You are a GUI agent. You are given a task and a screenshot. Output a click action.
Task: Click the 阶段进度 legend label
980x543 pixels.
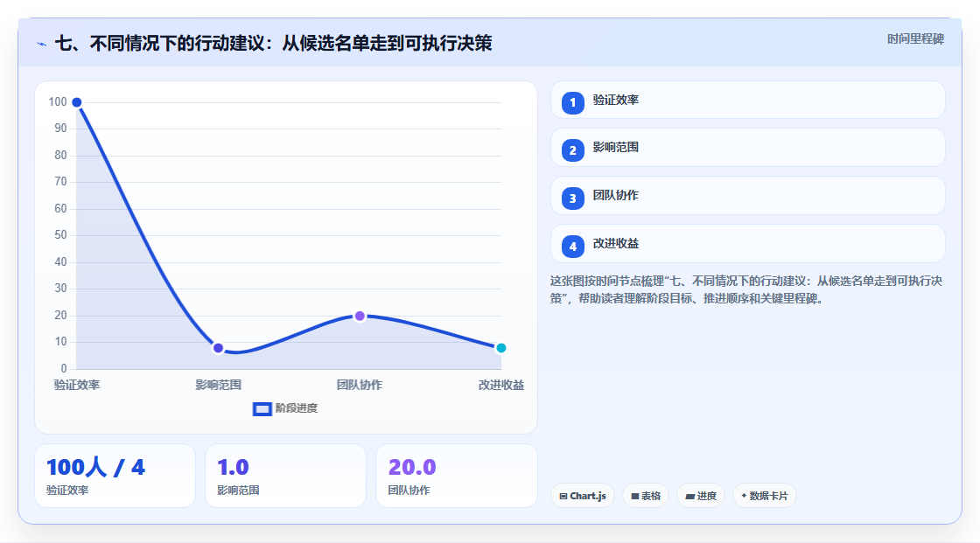point(297,408)
